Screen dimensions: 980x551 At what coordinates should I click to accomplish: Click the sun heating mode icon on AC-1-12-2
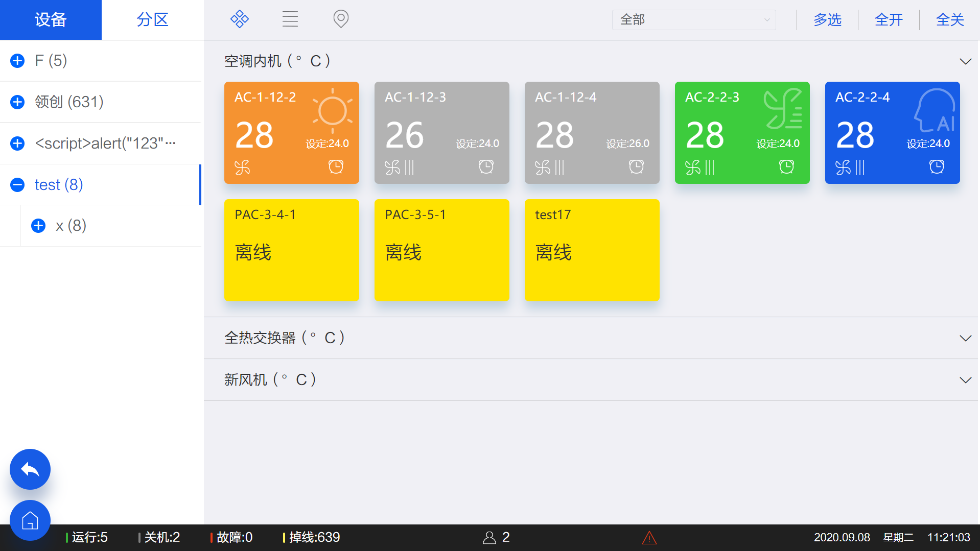click(333, 110)
